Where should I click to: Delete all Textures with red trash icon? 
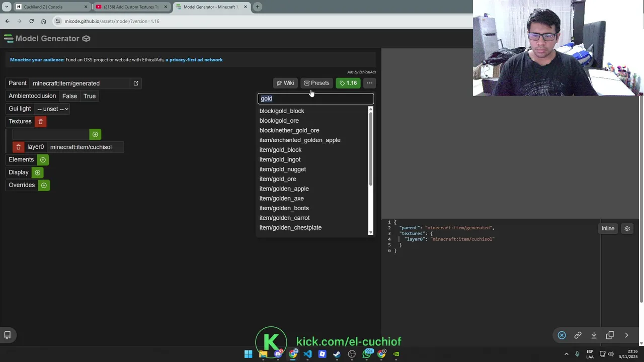(x=41, y=122)
